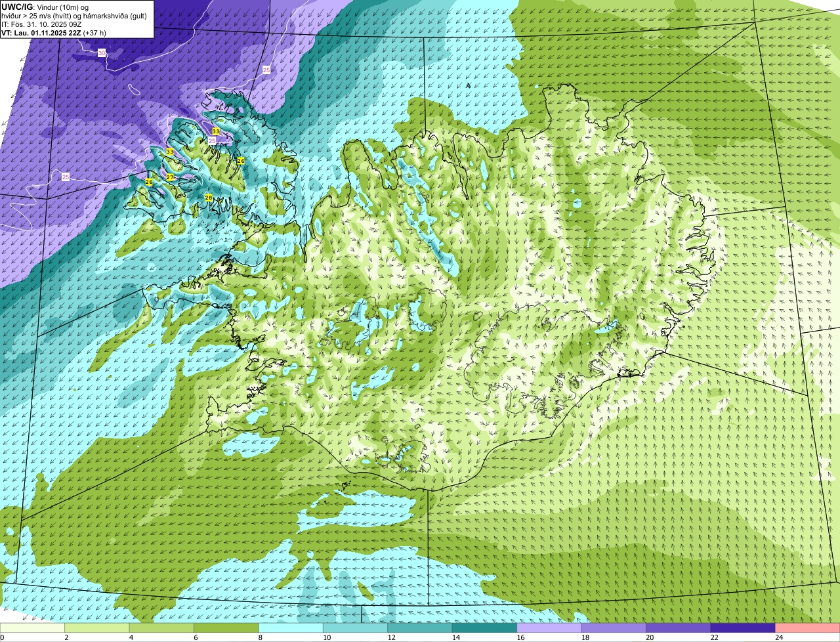
Task: Click the legend swatch between 2 and 4
Action: [x=97, y=628]
